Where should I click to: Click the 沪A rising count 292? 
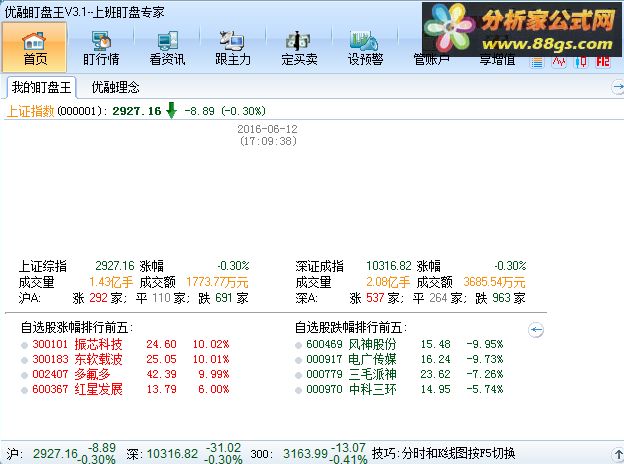click(98, 298)
